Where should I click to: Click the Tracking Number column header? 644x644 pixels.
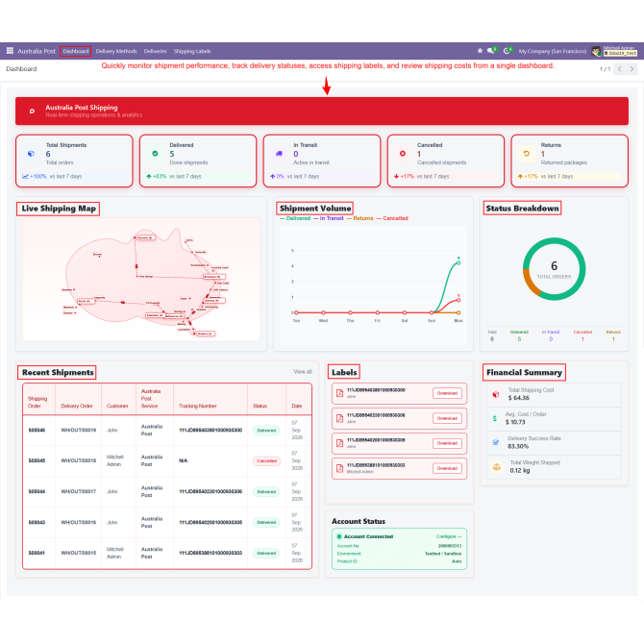198,406
